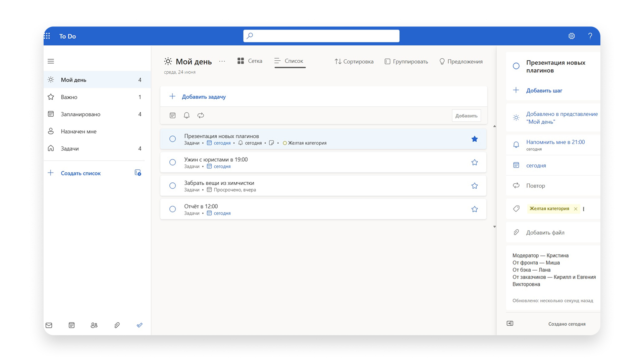
Task: Star the Ужин с юристами task
Action: click(474, 162)
